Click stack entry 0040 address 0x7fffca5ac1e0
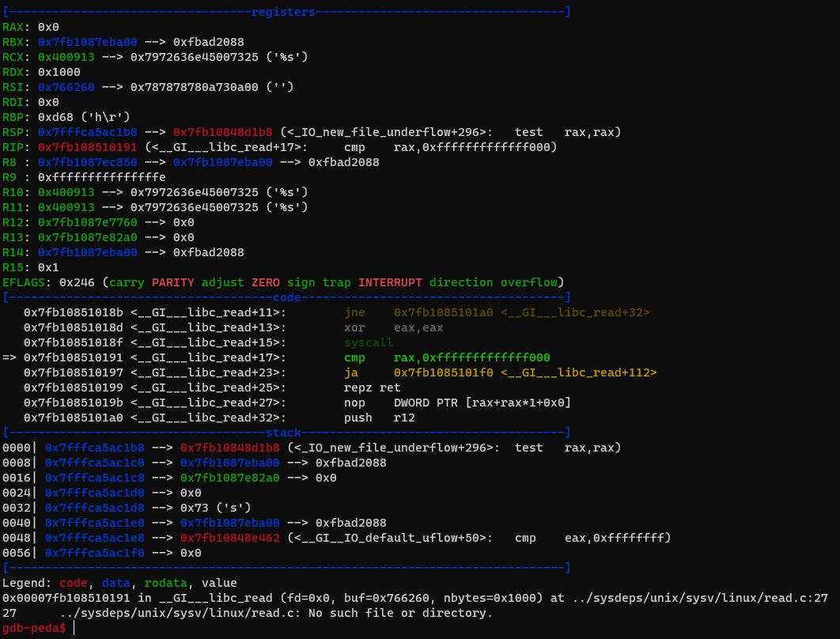The width and height of the screenshot is (840, 639). tap(94, 522)
